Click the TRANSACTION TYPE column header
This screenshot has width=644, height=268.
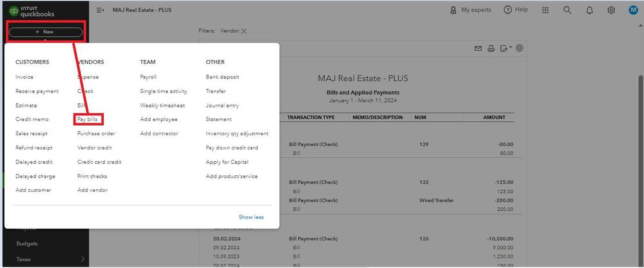(x=311, y=117)
